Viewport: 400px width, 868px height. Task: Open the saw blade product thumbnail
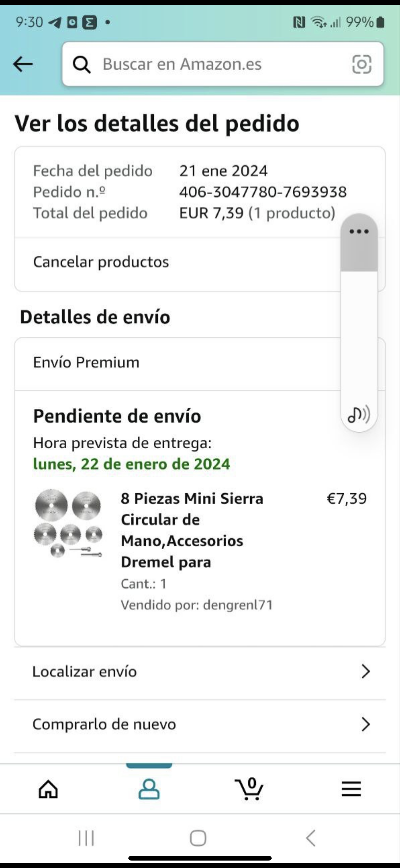tap(68, 523)
